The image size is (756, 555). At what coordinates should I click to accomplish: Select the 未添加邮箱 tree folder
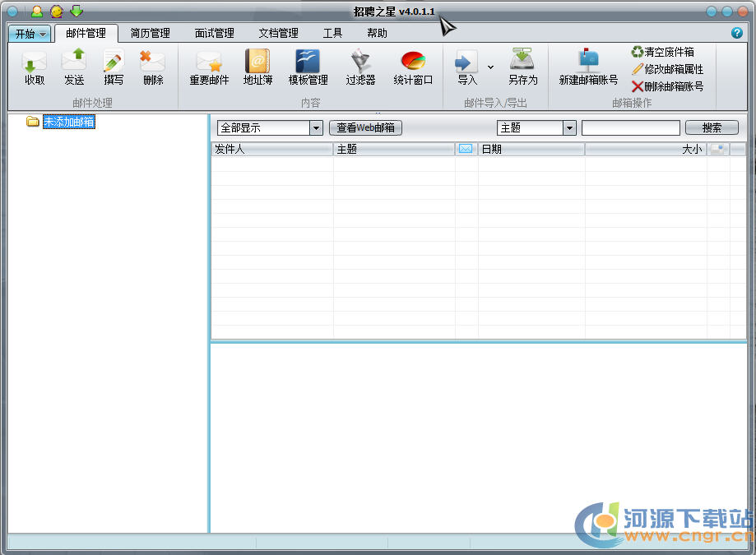(x=69, y=123)
